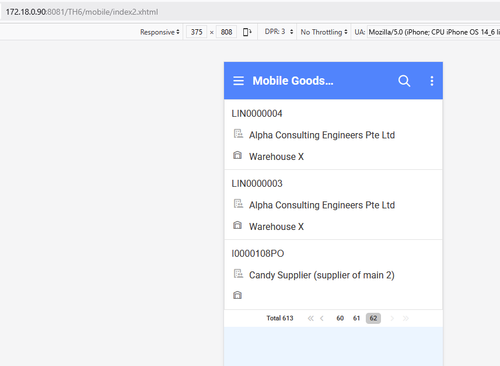
Task: Open the No Throttling dropdown
Action: point(324,32)
